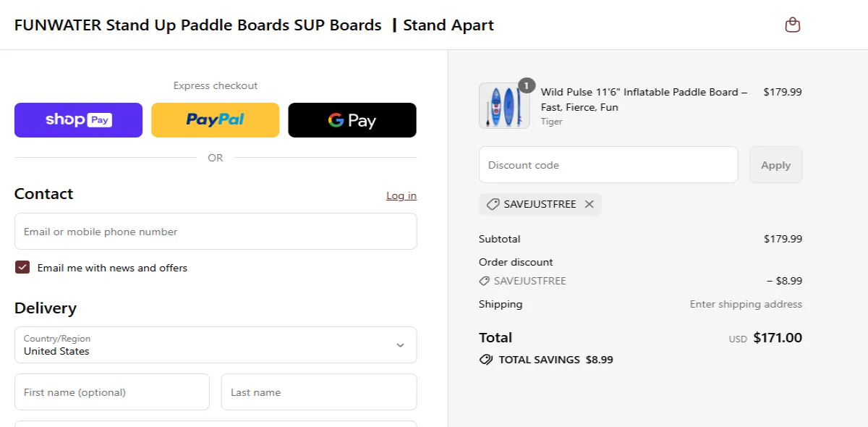Select the First name field

click(112, 392)
